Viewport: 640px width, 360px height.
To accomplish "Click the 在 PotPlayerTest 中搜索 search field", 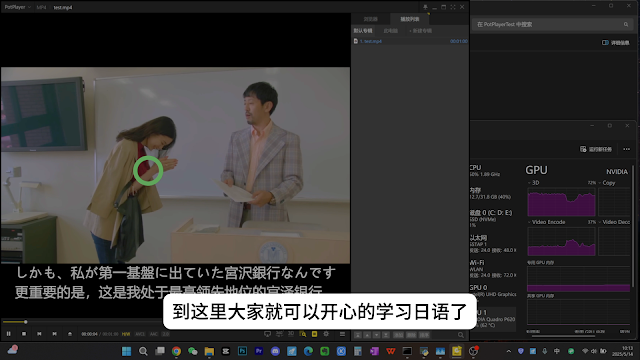I will coord(551,24).
